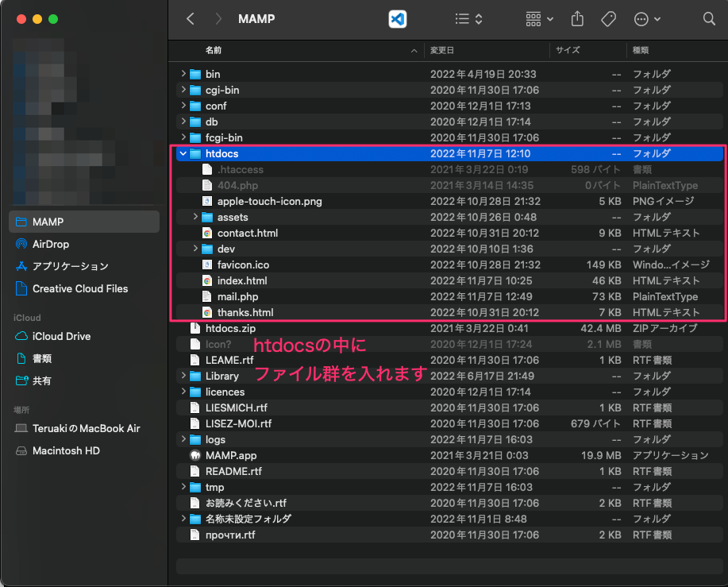Click the horizontal scrollbar at the bottom
The height and width of the screenshot is (587, 728).
(449, 566)
